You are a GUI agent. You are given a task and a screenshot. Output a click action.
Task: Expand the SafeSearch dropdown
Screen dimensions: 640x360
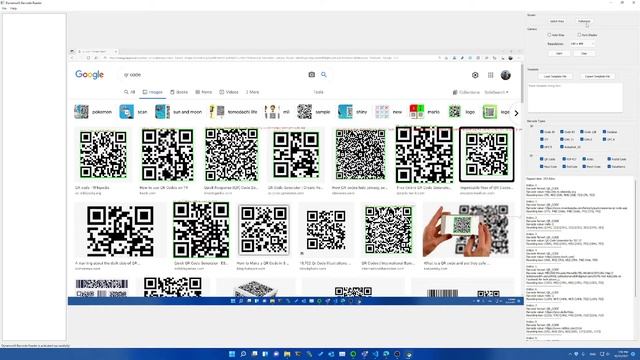[496, 92]
